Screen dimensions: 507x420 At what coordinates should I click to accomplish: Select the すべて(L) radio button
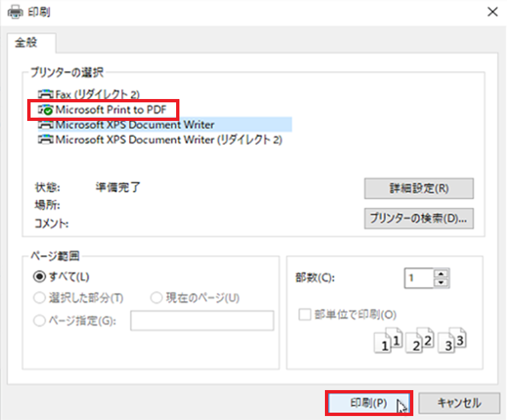(x=39, y=276)
